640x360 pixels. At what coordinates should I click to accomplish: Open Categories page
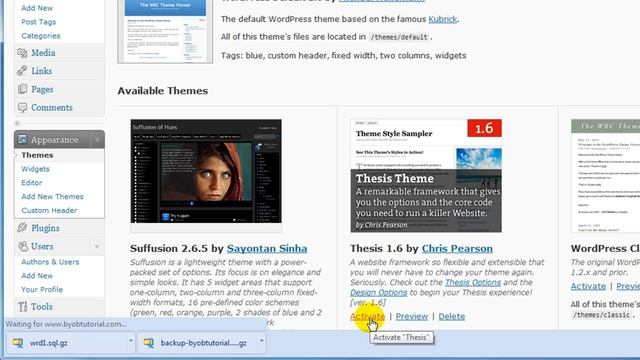[41, 36]
